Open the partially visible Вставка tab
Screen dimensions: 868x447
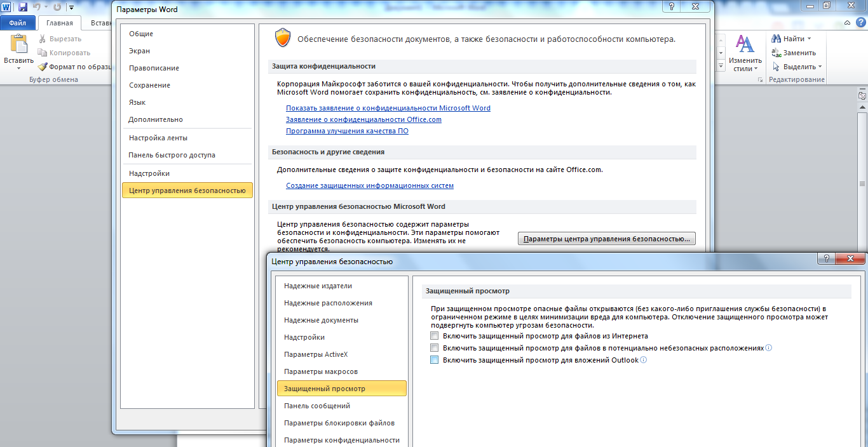tap(99, 23)
